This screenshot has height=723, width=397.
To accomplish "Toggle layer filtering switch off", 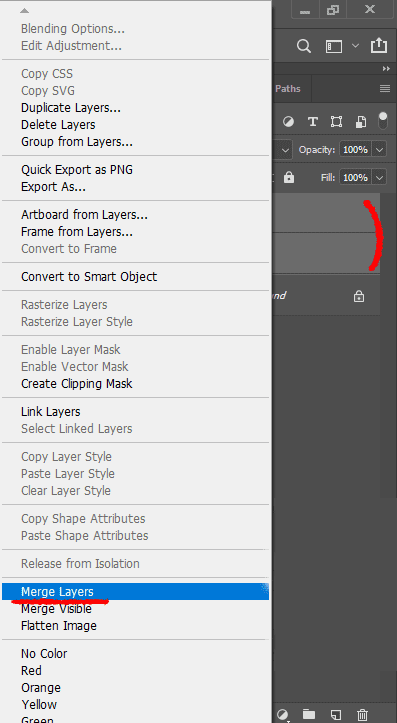I will point(383,121).
